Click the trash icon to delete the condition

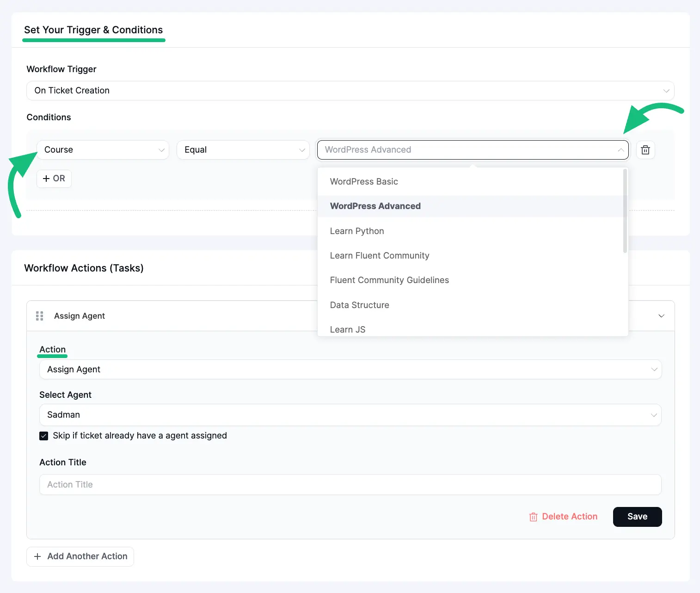[x=645, y=150]
